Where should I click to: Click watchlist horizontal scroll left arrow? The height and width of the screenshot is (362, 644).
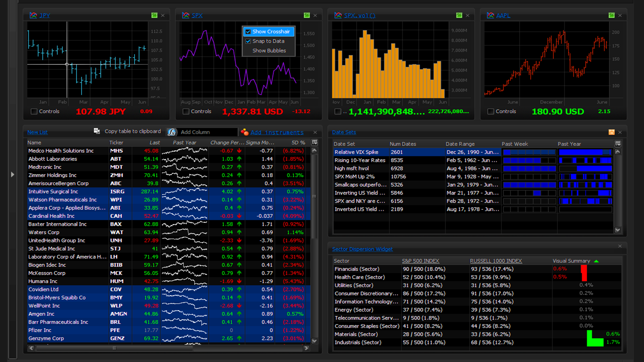(32, 348)
